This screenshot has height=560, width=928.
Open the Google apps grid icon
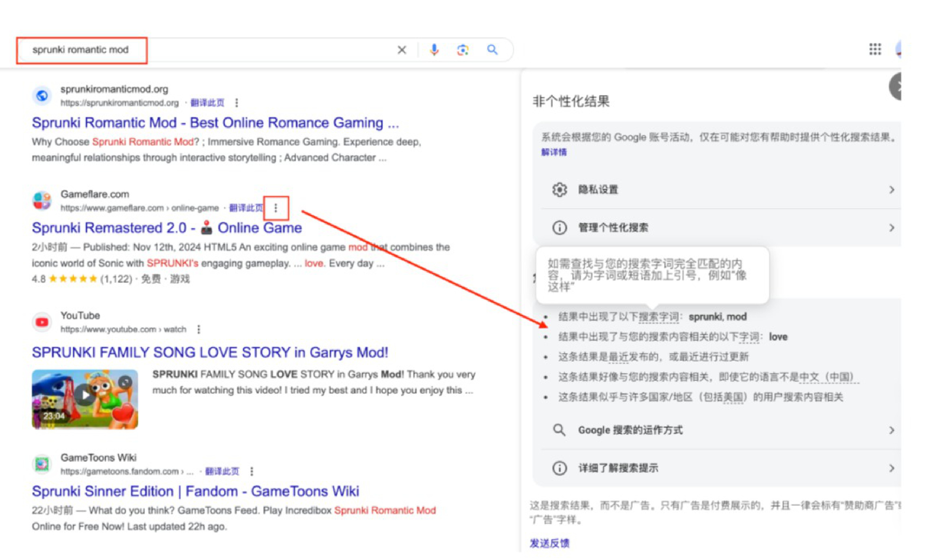point(875,49)
